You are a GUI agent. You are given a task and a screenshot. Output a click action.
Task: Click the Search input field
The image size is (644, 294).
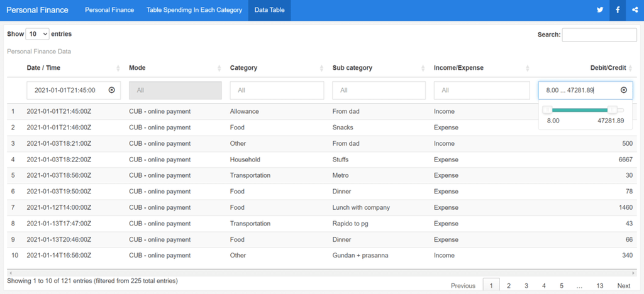(x=599, y=35)
